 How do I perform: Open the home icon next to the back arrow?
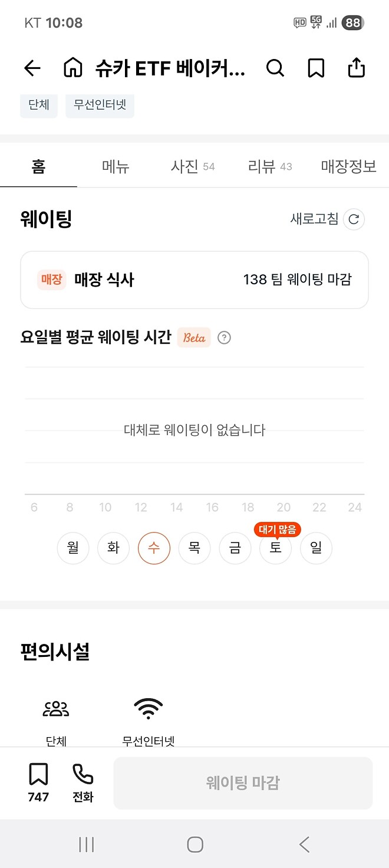coord(72,68)
